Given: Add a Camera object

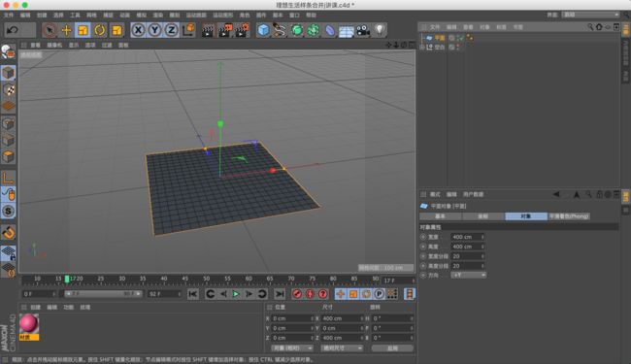Looking at the screenshot, I should coord(363,30).
